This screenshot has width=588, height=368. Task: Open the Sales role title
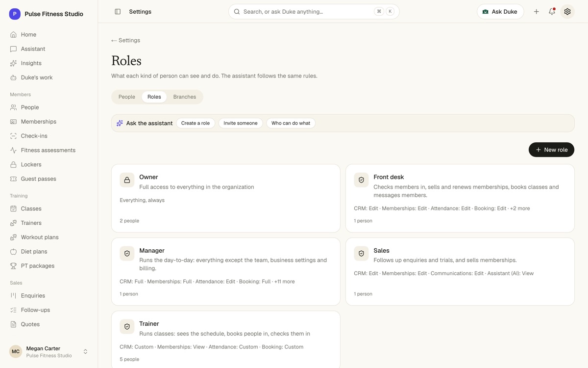click(381, 250)
